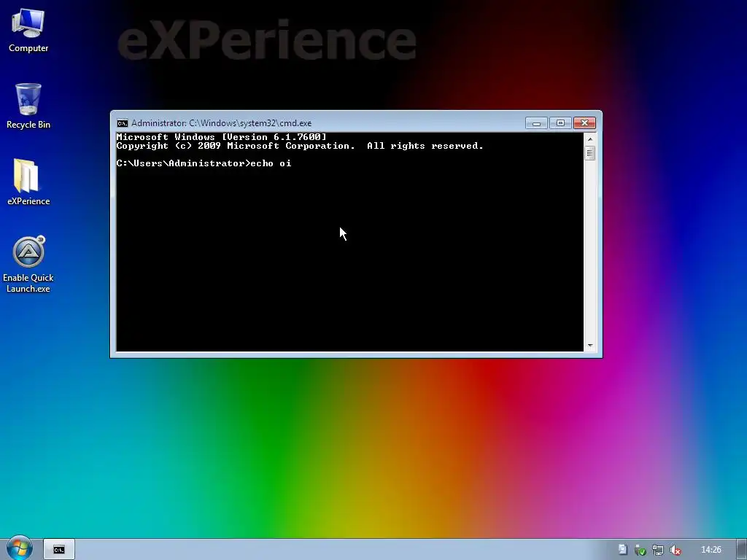Click the 'Microsoft Windows [Version 6.1.7600]' line
Screen dimensions: 747x560
click(x=222, y=137)
